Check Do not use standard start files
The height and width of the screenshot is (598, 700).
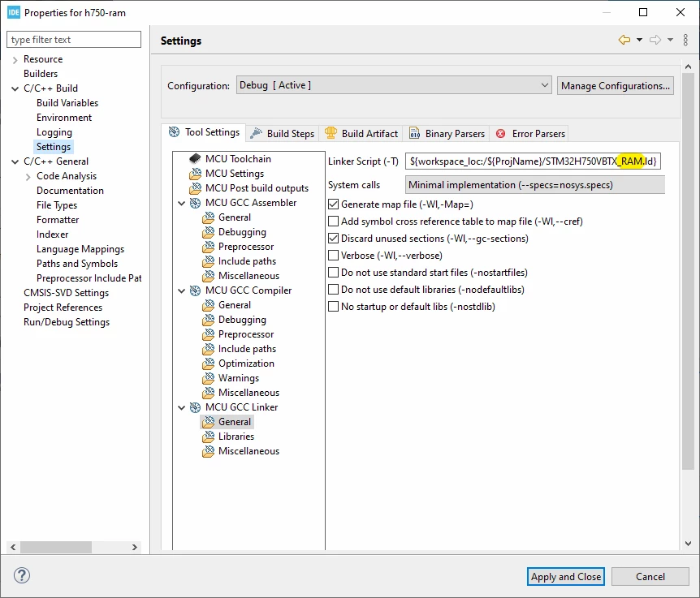[333, 273]
